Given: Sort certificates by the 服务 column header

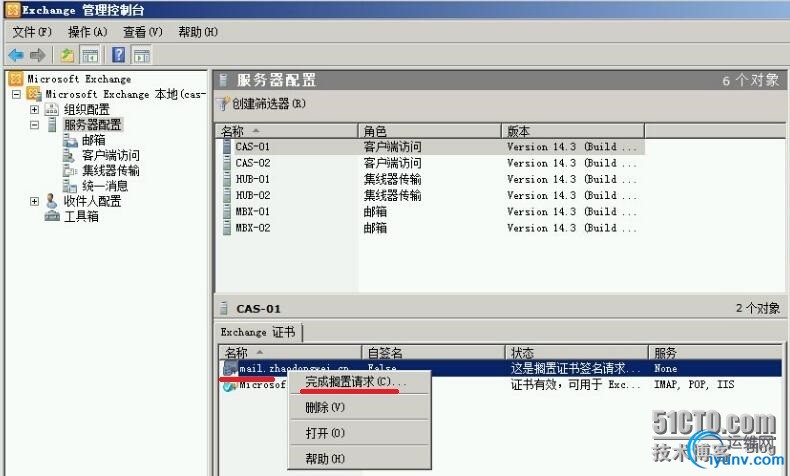Looking at the screenshot, I should point(715,352).
